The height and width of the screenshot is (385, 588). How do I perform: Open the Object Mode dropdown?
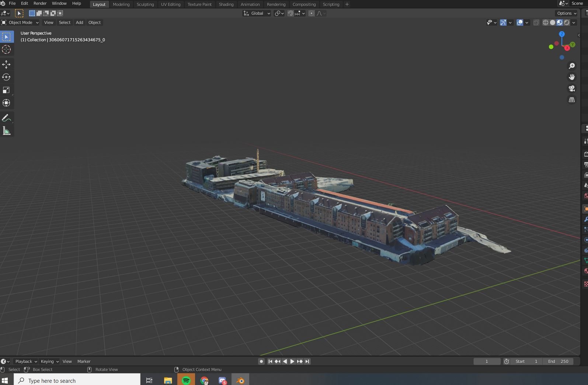(x=20, y=22)
